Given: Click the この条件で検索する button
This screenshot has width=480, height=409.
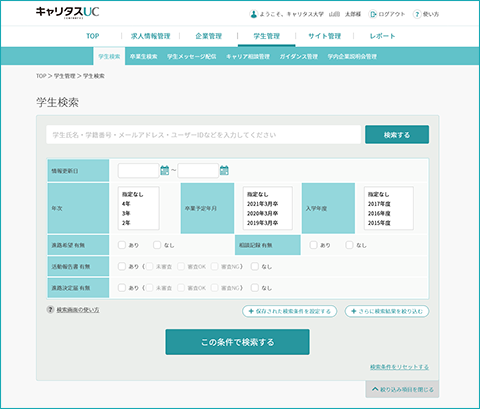Looking at the screenshot, I should (237, 342).
